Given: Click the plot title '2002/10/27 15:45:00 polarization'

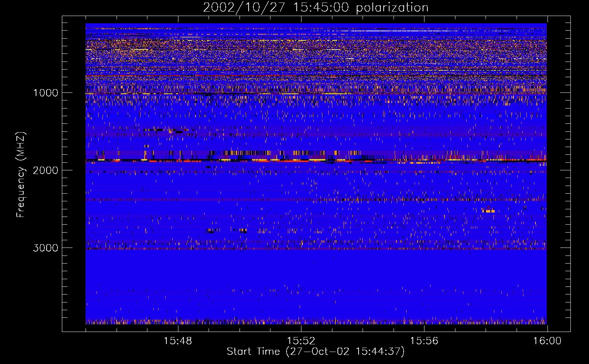Looking at the screenshot, I should pyautogui.click(x=316, y=8).
